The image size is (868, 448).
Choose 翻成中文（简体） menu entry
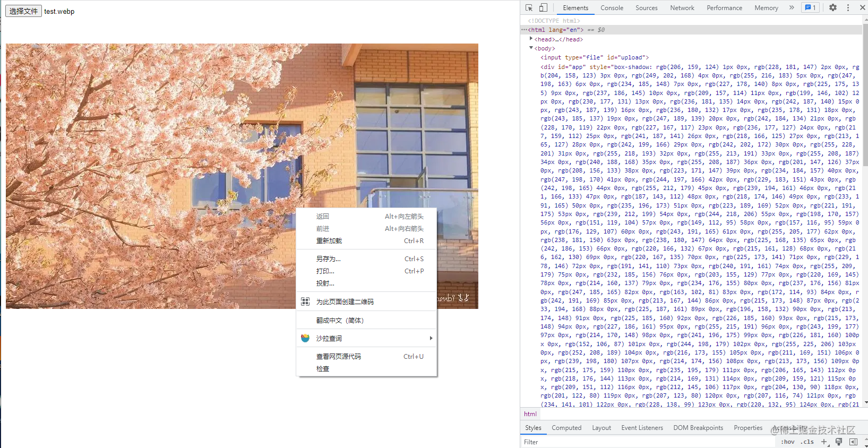click(366, 320)
